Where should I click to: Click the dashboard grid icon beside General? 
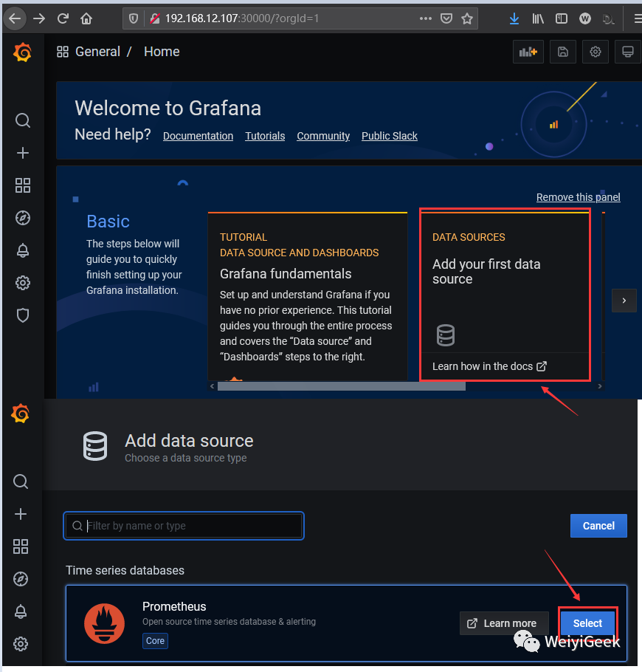pos(63,52)
